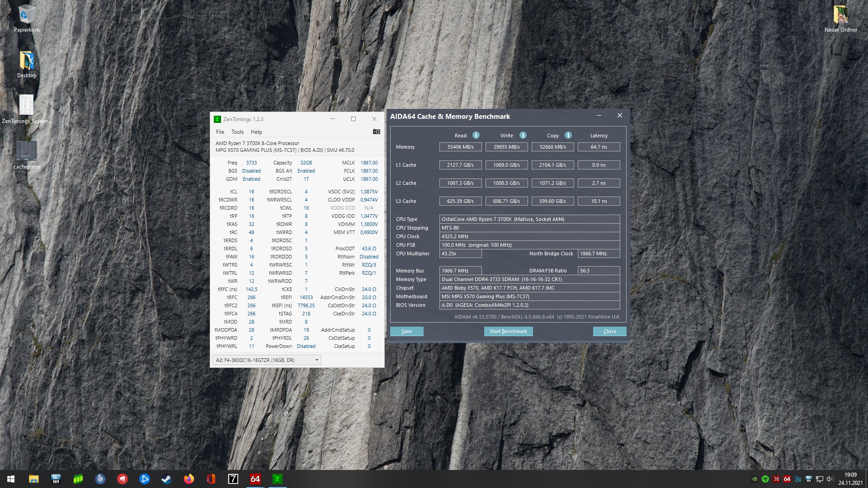Open the File menu in ZenTimings
Image resolution: width=868 pixels, height=488 pixels.
[220, 132]
